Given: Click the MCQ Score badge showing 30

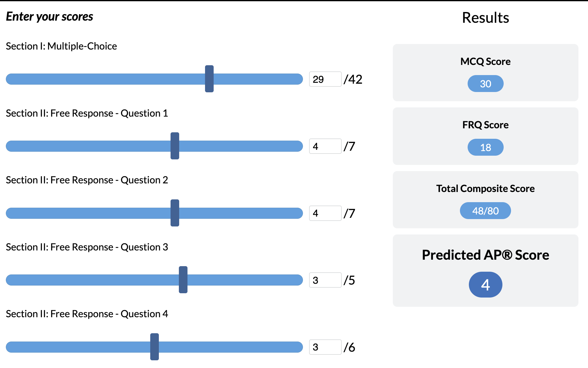Looking at the screenshot, I should pos(485,84).
